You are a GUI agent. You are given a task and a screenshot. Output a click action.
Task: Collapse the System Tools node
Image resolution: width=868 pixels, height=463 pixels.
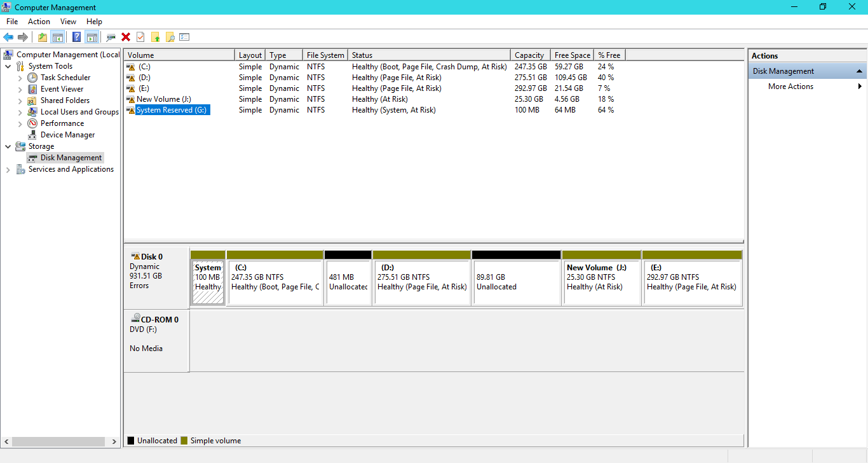[8, 66]
